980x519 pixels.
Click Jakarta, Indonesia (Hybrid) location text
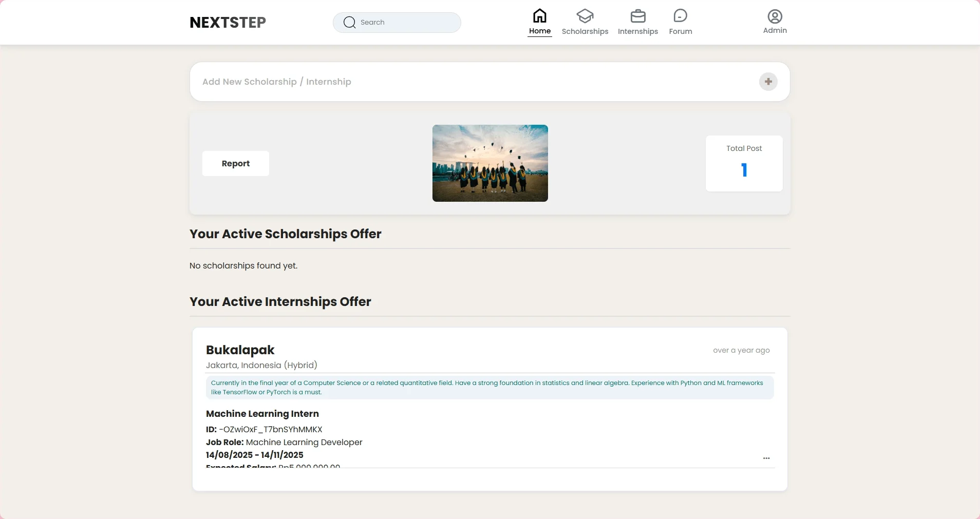[x=261, y=365]
